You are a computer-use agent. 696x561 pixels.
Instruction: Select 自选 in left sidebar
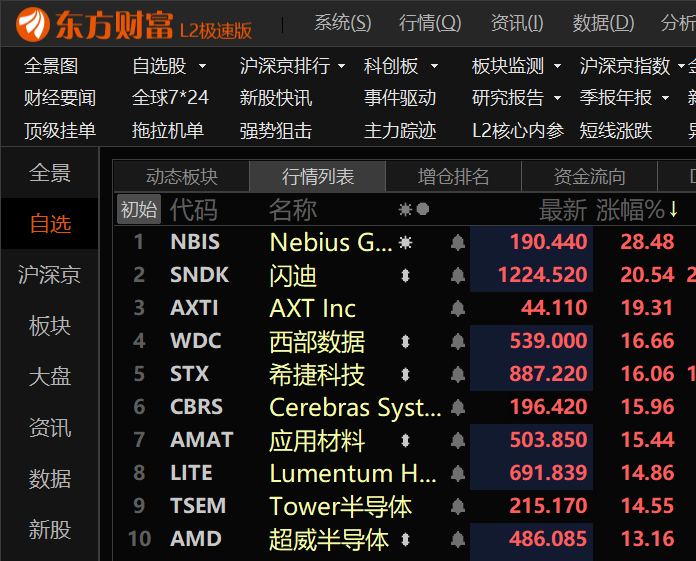tap(50, 224)
